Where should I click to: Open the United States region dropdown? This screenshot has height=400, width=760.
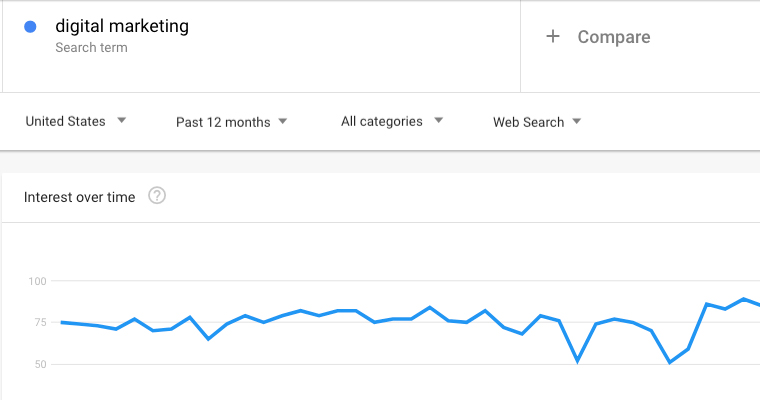pos(65,121)
